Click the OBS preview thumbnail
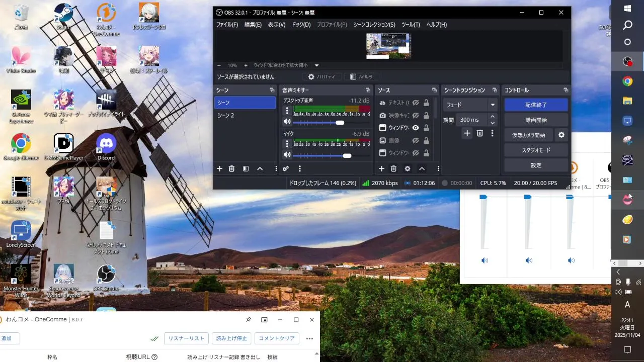Image resolution: width=644 pixels, height=362 pixels. point(388,46)
